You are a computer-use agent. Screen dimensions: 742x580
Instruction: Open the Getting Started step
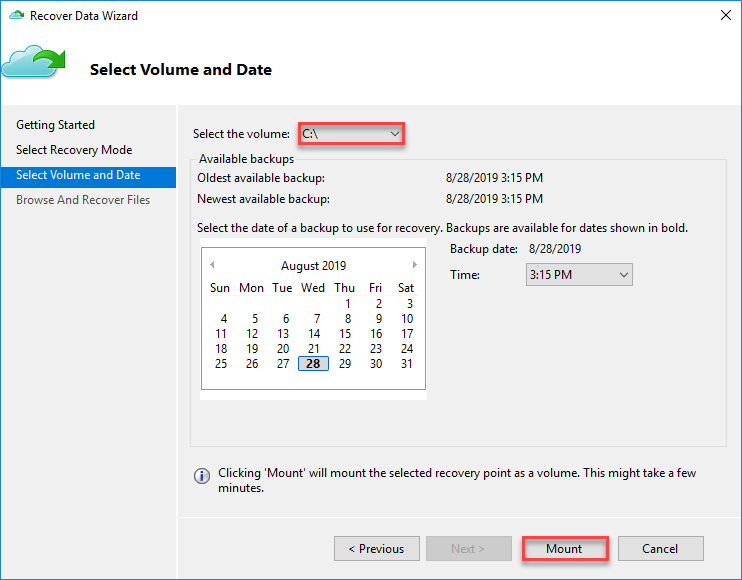pyautogui.click(x=56, y=125)
